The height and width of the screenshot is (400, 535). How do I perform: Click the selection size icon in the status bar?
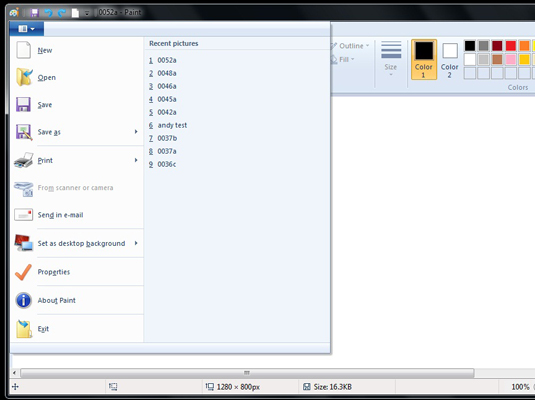point(113,386)
